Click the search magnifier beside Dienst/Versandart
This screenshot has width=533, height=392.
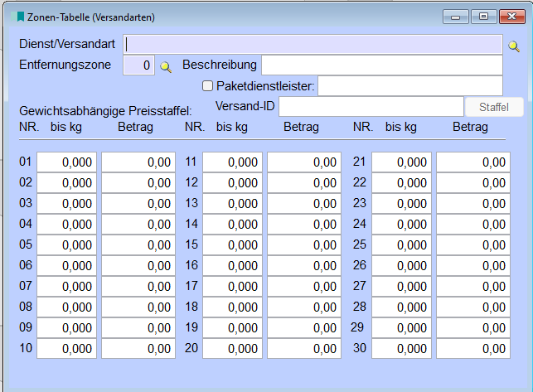pyautogui.click(x=514, y=46)
